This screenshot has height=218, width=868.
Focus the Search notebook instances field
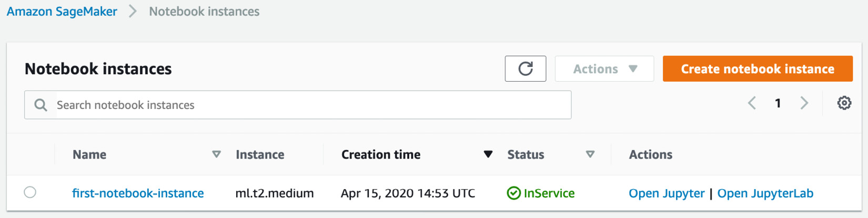[x=298, y=105]
